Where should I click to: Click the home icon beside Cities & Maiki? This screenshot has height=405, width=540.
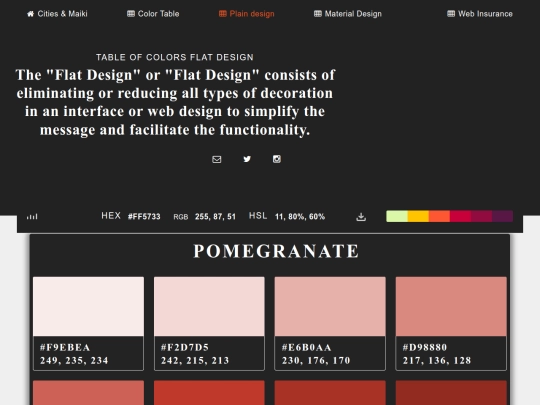tap(31, 14)
